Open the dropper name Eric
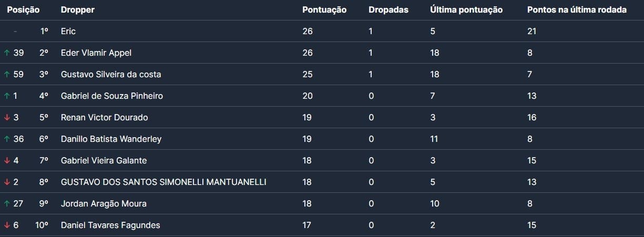The height and width of the screenshot is (237, 644). coord(68,31)
